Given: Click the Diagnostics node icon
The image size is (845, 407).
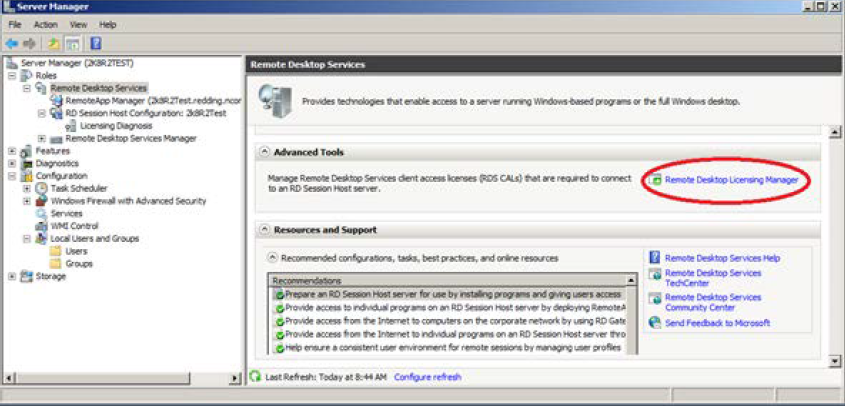Looking at the screenshot, I should pos(27,163).
